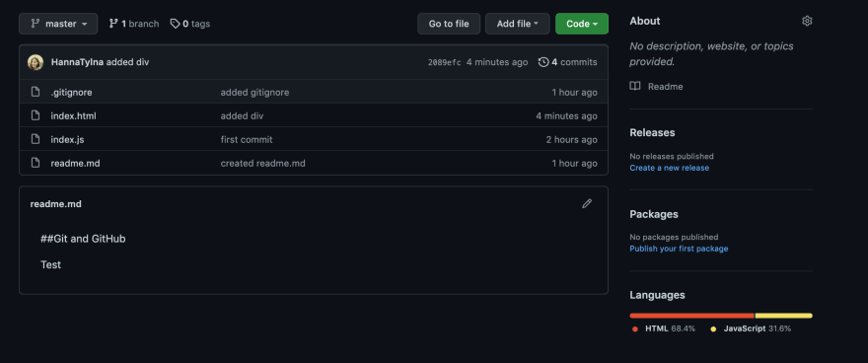The image size is (868, 363).
Task: Click the branch icon for 1 branch
Action: click(113, 24)
